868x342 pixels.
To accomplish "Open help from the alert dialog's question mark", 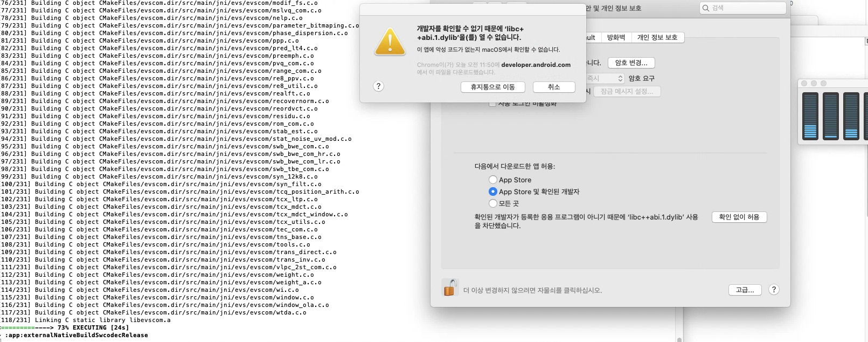I will (379, 86).
